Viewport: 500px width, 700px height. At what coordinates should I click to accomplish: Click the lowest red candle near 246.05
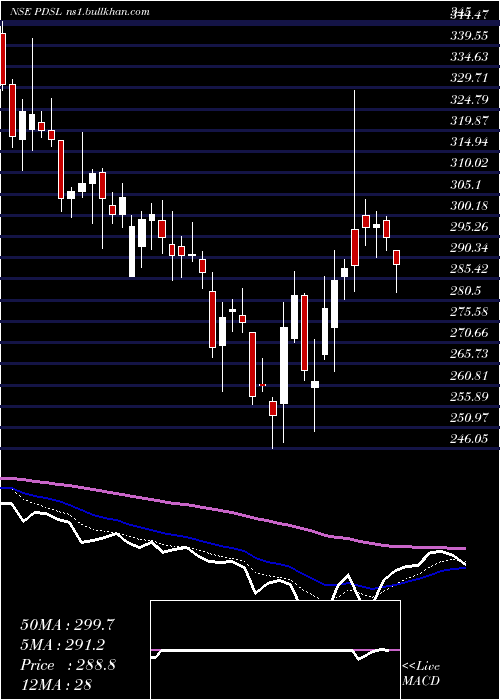coord(273,408)
